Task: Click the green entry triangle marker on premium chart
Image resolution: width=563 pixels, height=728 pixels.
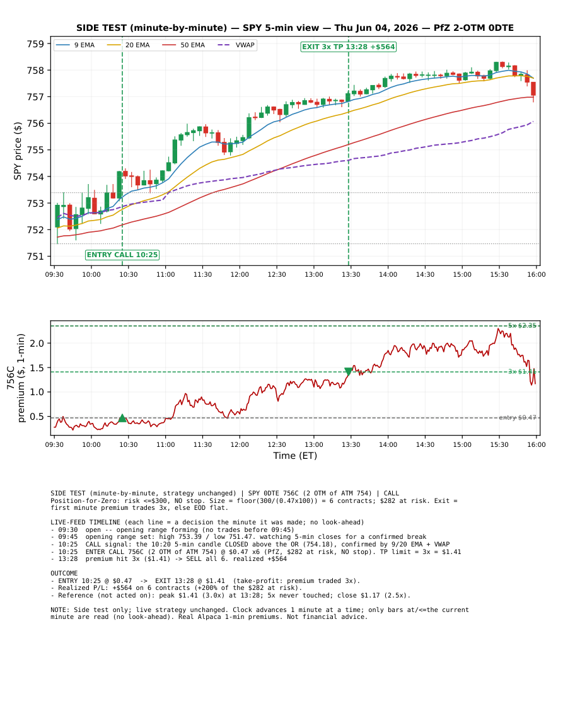Action: 122,419
